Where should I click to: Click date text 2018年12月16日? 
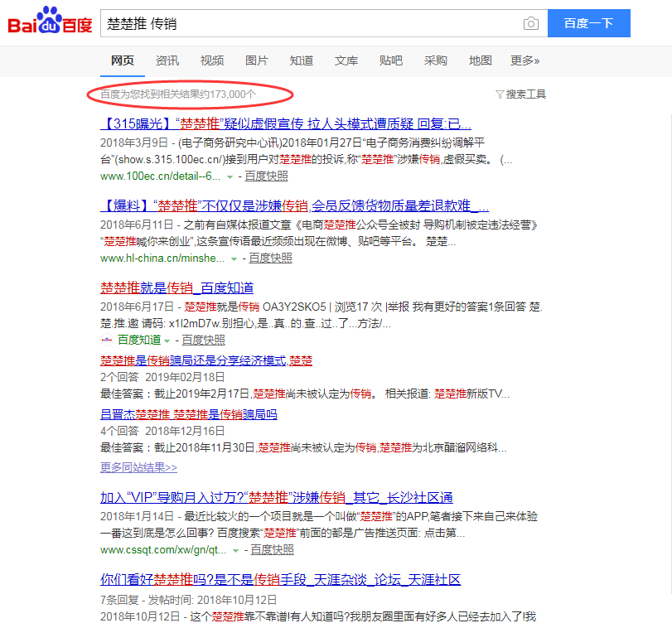click(185, 432)
